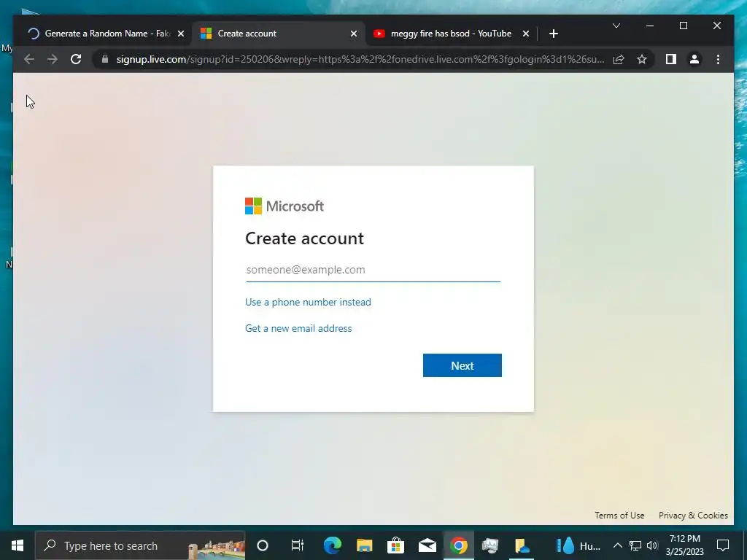The width and height of the screenshot is (747, 560).
Task: Close the Chrome window
Action: click(716, 26)
